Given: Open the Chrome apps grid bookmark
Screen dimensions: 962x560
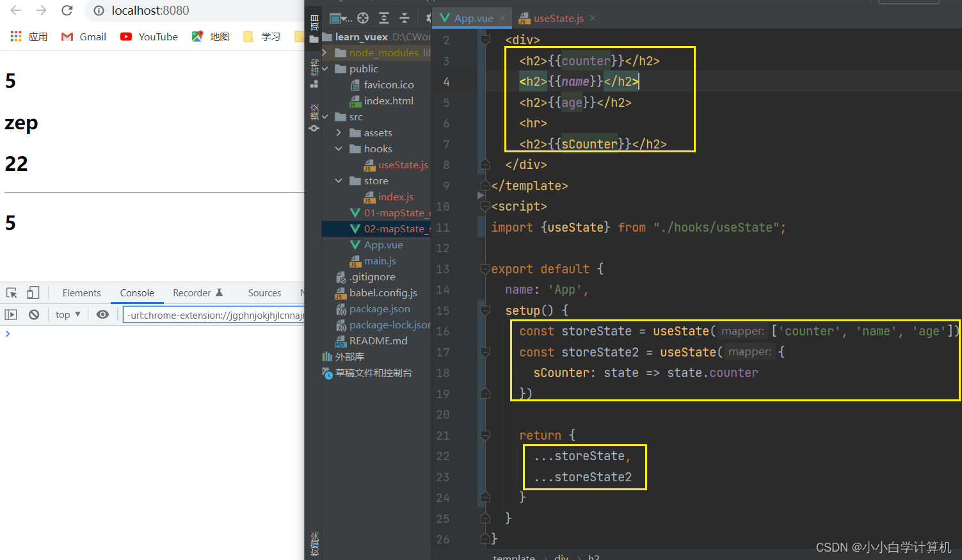Looking at the screenshot, I should point(16,36).
